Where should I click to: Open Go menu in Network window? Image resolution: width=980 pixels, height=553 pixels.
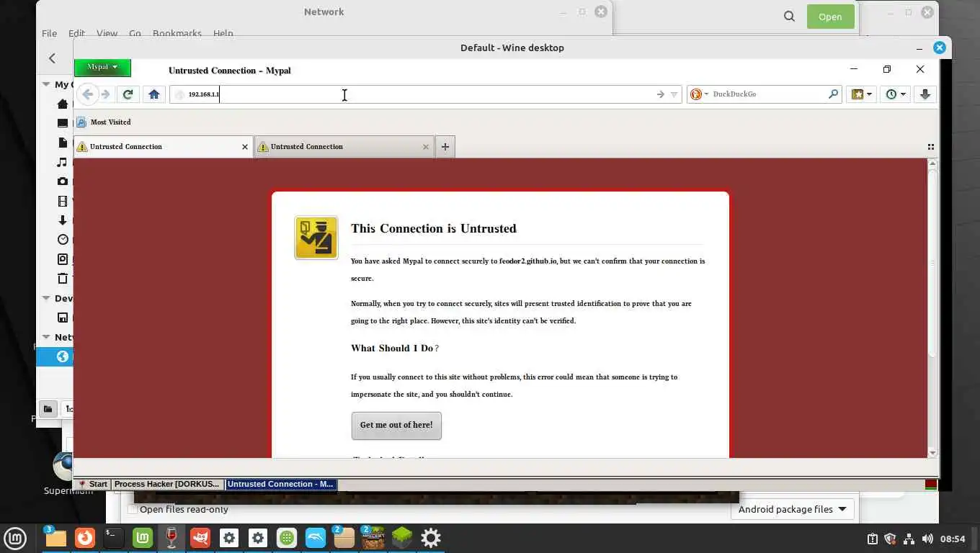(x=135, y=33)
